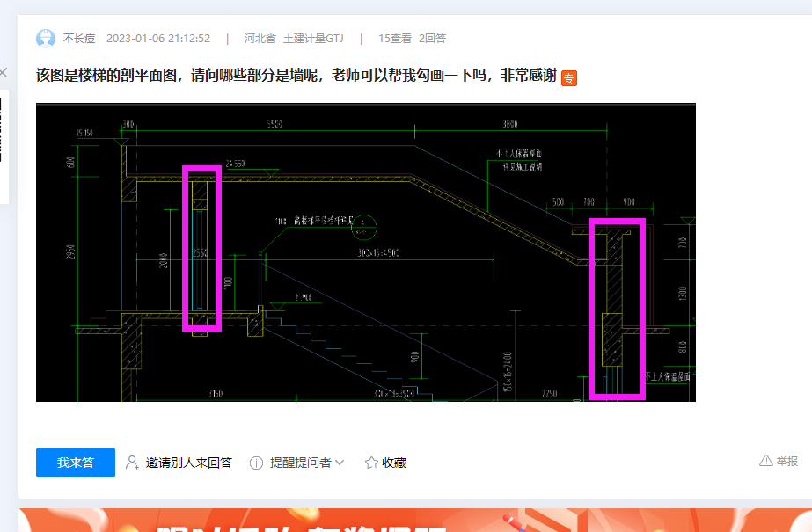The height and width of the screenshot is (532, 812).
Task: Open the profile of username 不长痘
Action: point(79,39)
